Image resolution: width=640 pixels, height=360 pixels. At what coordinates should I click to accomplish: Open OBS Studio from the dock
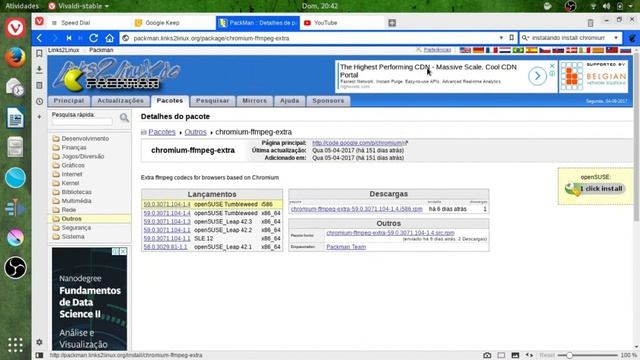click(15, 268)
